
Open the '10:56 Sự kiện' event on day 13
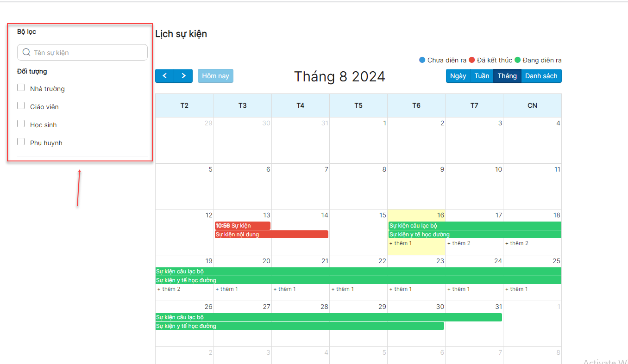(x=242, y=226)
